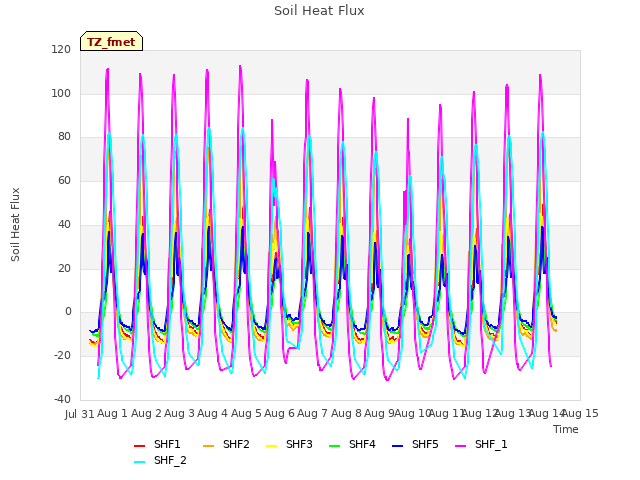640x480 pixels.
Task: Click the Aug 5 x-axis tick label
Action: click(246, 413)
